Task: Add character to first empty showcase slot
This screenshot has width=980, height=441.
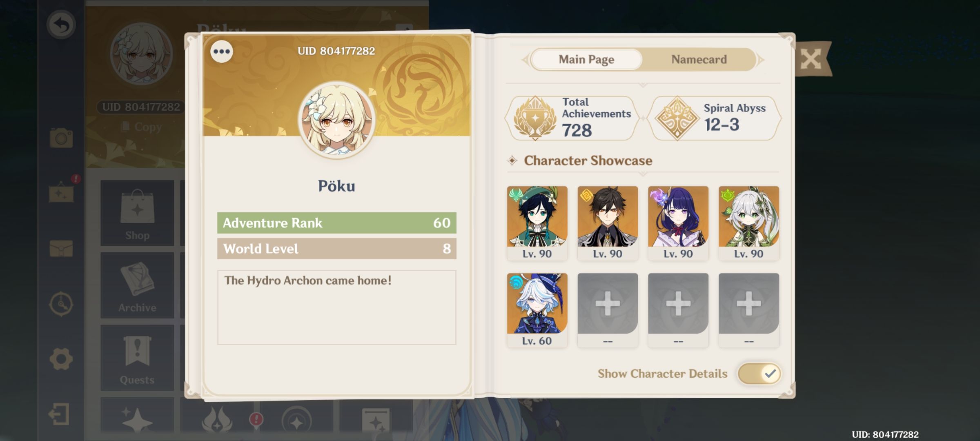Action: click(608, 310)
